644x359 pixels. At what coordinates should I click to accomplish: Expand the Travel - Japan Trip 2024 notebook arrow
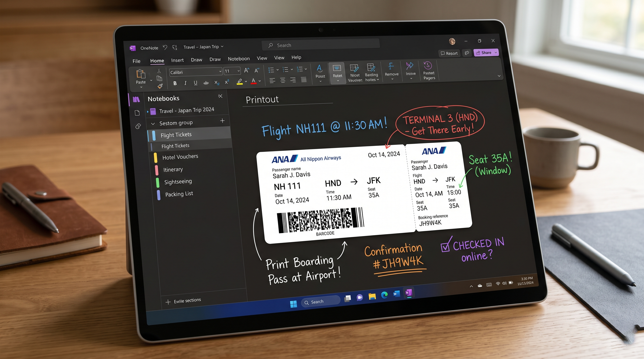(x=148, y=111)
